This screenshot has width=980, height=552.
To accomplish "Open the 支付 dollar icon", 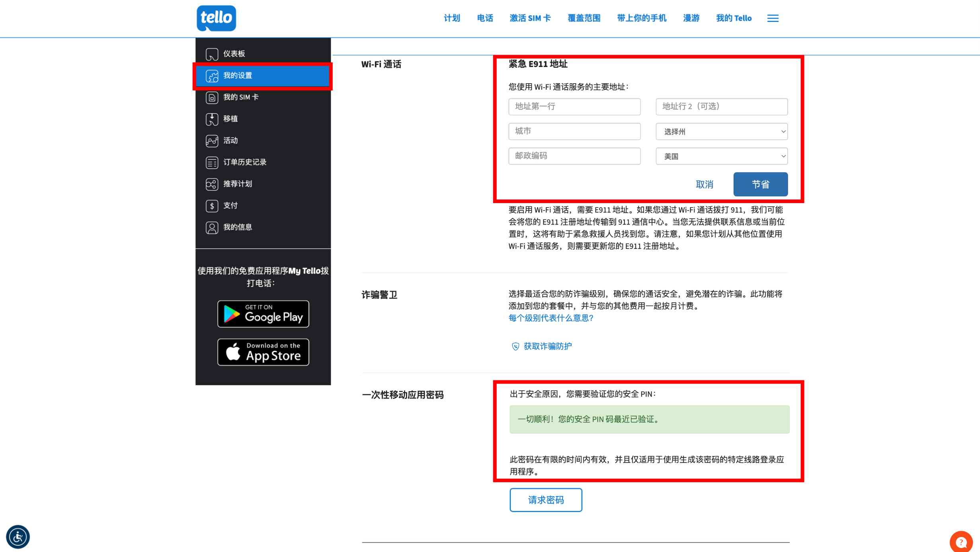I will pyautogui.click(x=212, y=206).
